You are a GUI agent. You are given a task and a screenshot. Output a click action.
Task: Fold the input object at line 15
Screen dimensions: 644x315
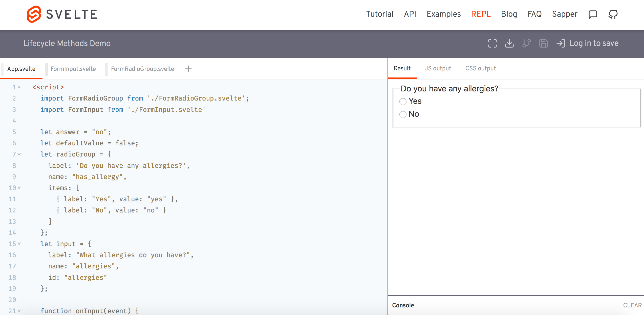(x=19, y=244)
